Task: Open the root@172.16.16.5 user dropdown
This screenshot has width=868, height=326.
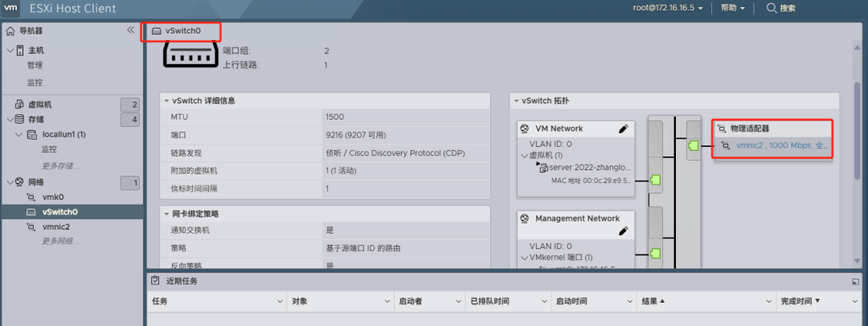Action: click(668, 8)
